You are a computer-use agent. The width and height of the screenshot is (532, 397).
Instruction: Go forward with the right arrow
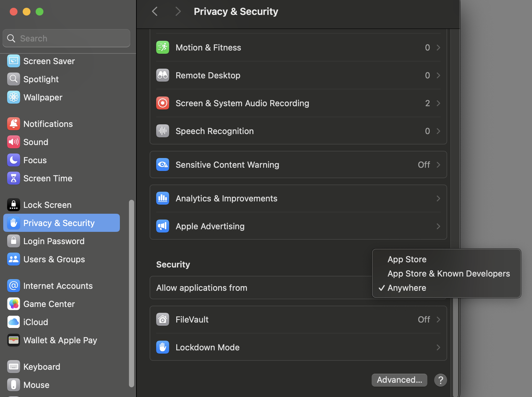178,11
